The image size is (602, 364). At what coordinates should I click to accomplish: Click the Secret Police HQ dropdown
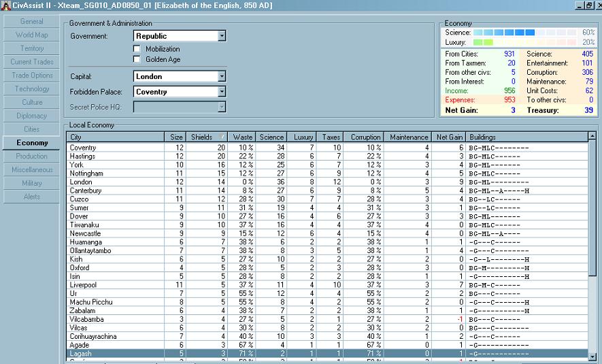click(180, 107)
